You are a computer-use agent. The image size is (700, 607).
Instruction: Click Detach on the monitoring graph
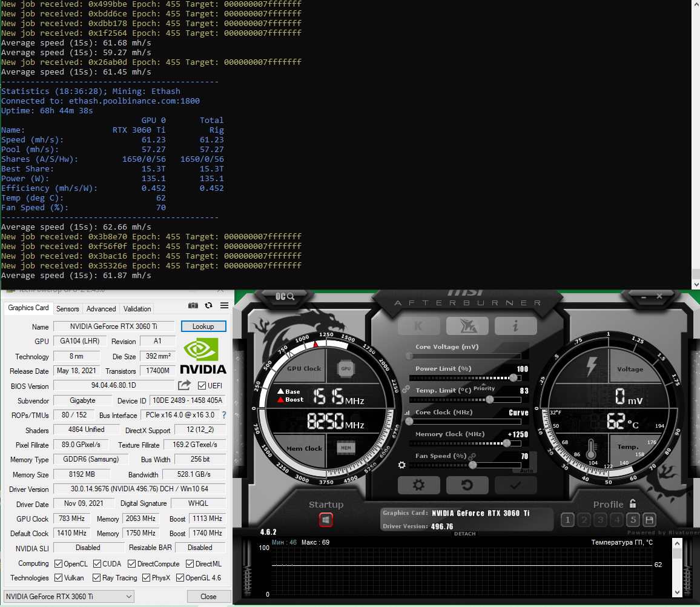(x=464, y=534)
